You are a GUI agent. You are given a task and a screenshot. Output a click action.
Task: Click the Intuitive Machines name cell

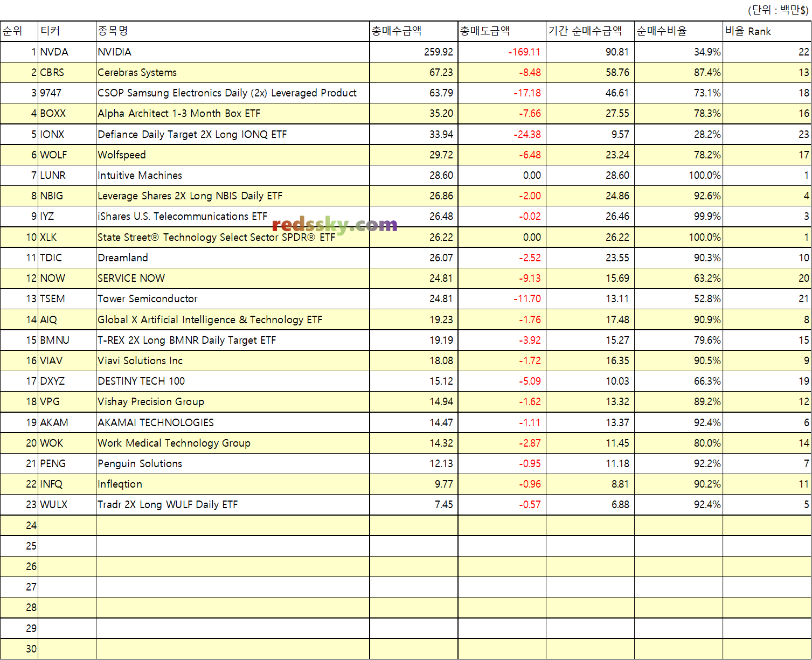(233, 175)
